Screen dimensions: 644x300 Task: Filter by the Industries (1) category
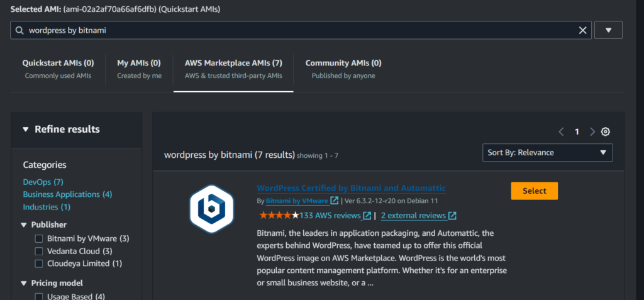pos(47,207)
